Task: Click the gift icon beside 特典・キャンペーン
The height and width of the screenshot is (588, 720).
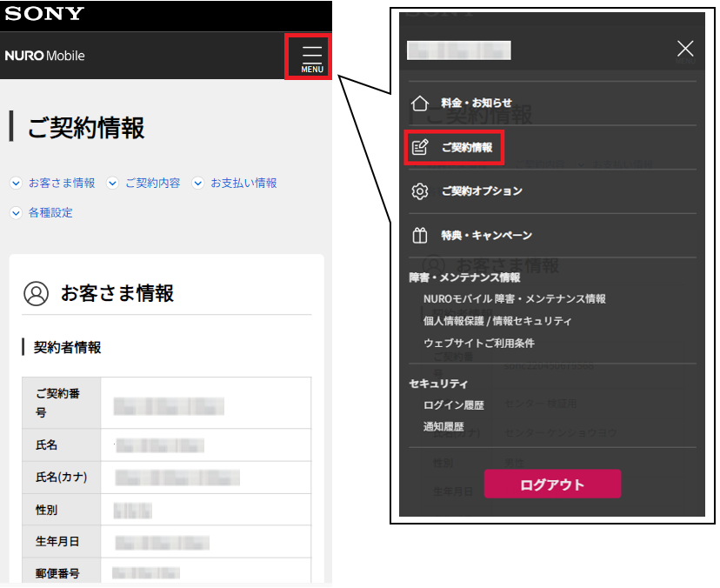Action: (420, 235)
